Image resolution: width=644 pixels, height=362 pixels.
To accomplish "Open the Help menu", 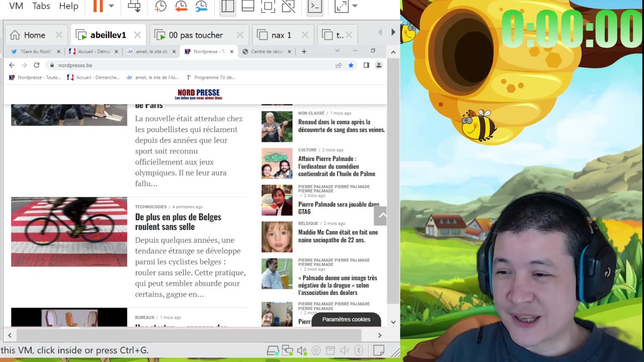I will click(x=68, y=6).
